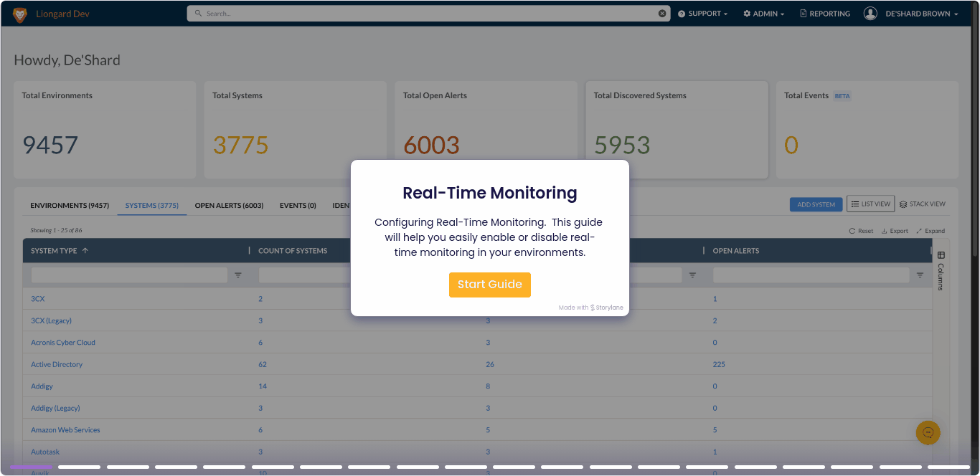Screen dimensions: 980x476
Task: Select List View
Action: pyautogui.click(x=870, y=204)
